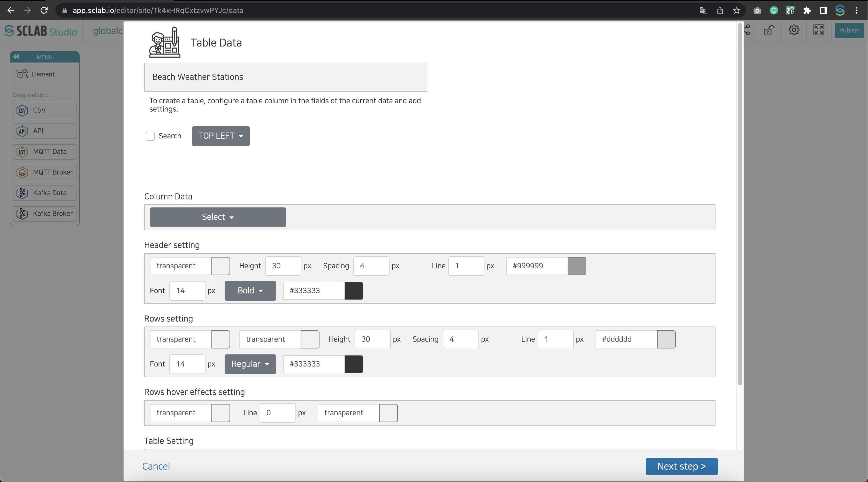Click the Element icon in sidebar
The image size is (868, 482).
[22, 74]
